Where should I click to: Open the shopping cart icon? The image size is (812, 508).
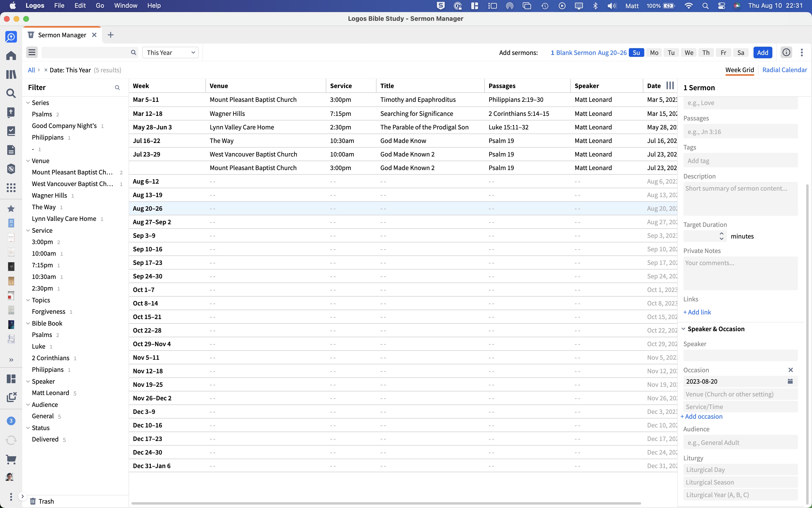[x=11, y=459]
